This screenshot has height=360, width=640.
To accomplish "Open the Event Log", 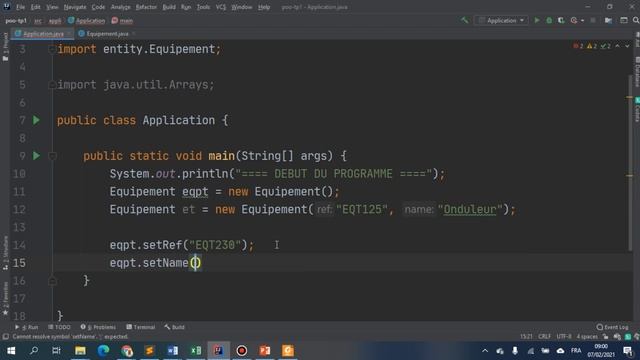I will 612,327.
